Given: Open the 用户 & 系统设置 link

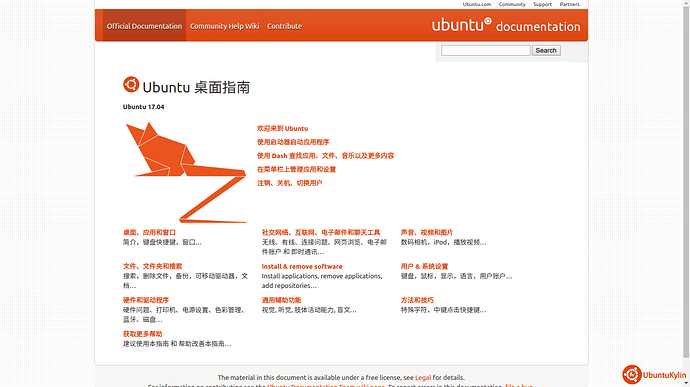Looking at the screenshot, I should coord(424,266).
